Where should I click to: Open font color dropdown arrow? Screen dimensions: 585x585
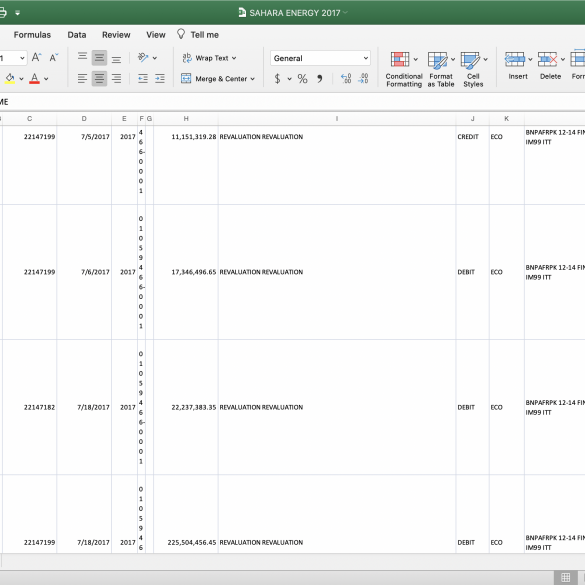(46, 79)
